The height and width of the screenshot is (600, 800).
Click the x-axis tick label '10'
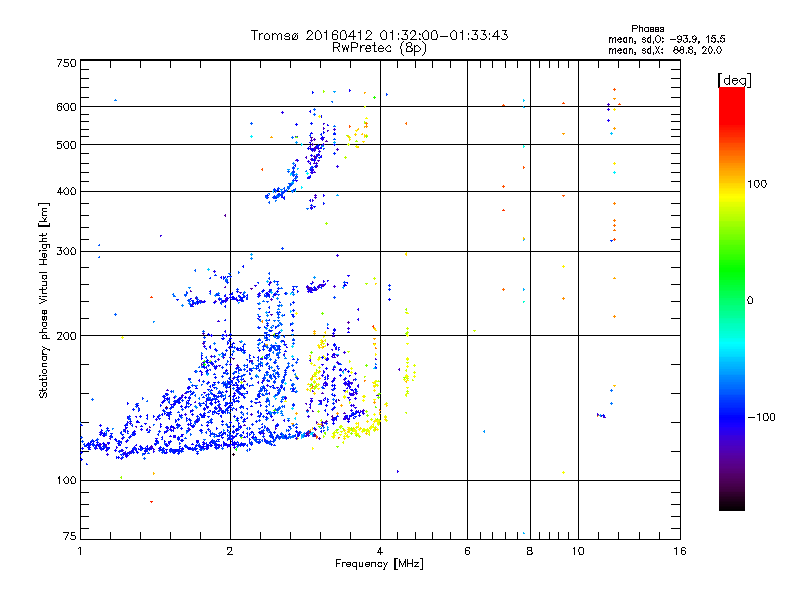(x=578, y=551)
